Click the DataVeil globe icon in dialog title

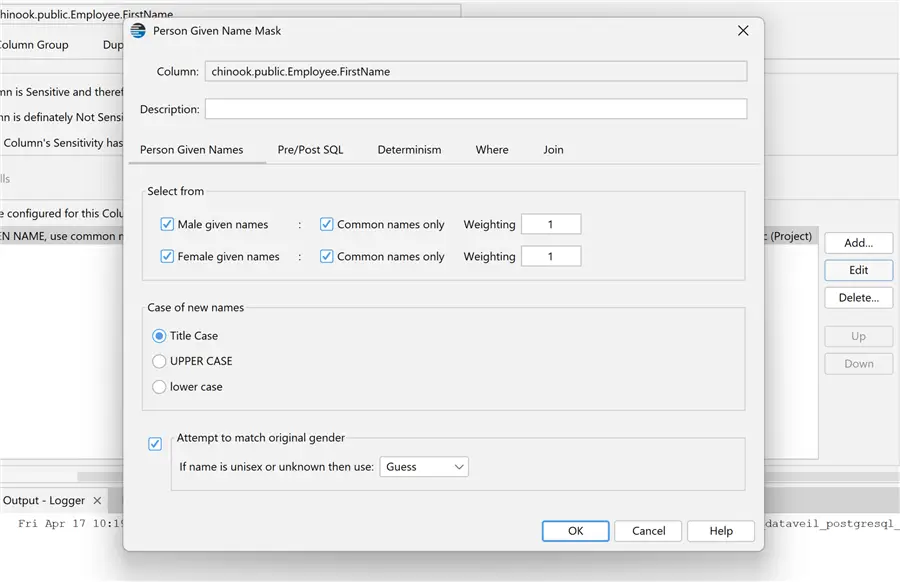tap(138, 31)
